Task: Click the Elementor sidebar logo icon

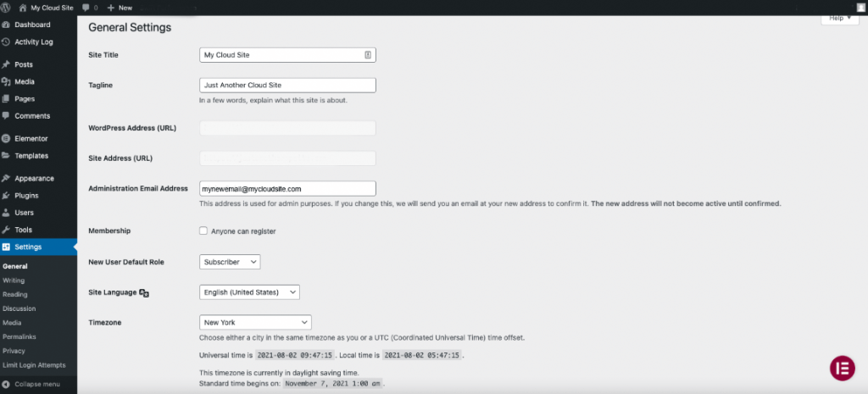Action: (x=6, y=139)
